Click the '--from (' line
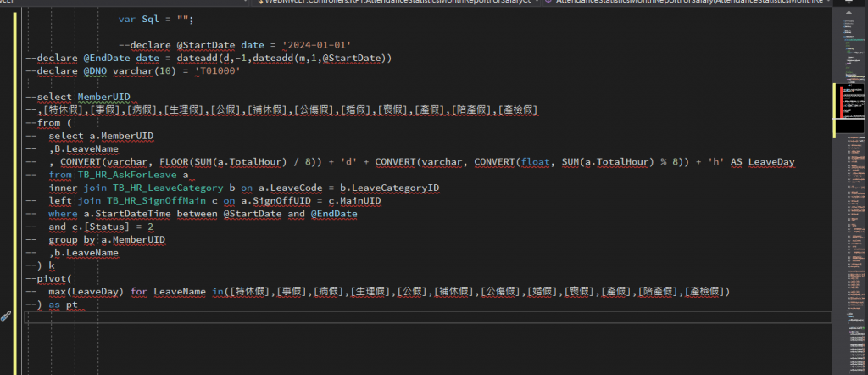The height and width of the screenshot is (375, 868). (48, 123)
